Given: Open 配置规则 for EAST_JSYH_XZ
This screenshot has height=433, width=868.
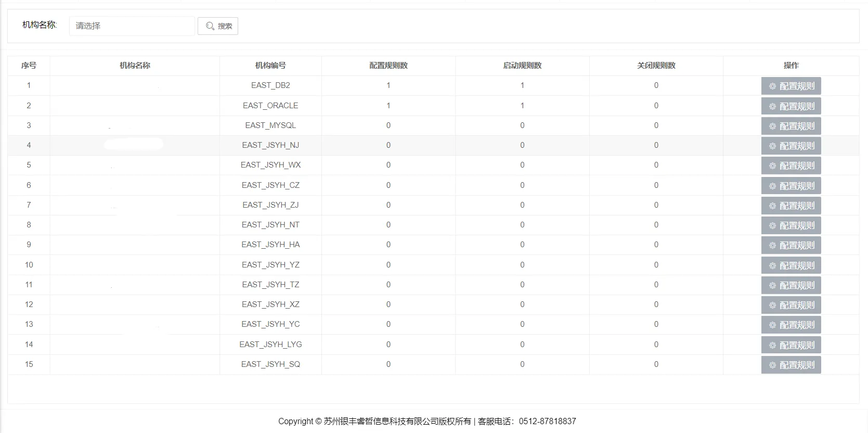Looking at the screenshot, I should 791,305.
